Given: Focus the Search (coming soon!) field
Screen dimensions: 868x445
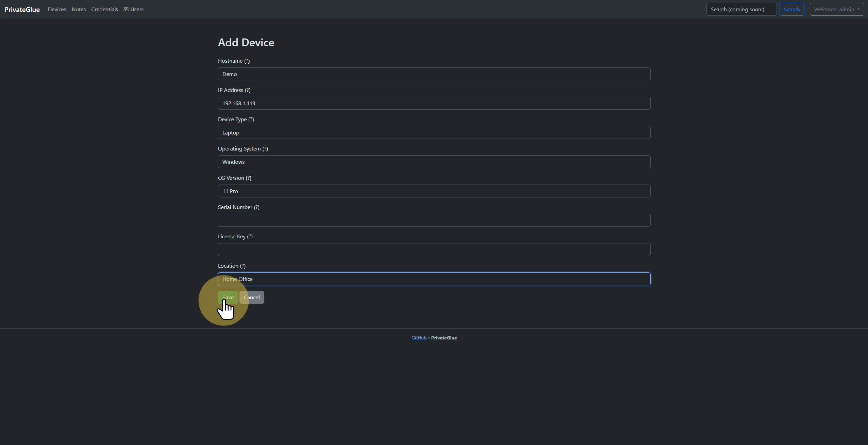Looking at the screenshot, I should (741, 9).
